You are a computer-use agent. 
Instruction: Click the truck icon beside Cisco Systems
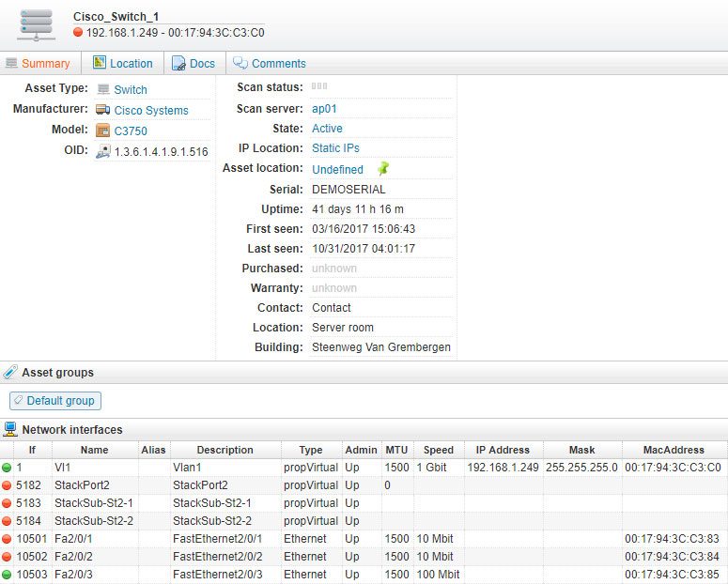tap(102, 110)
